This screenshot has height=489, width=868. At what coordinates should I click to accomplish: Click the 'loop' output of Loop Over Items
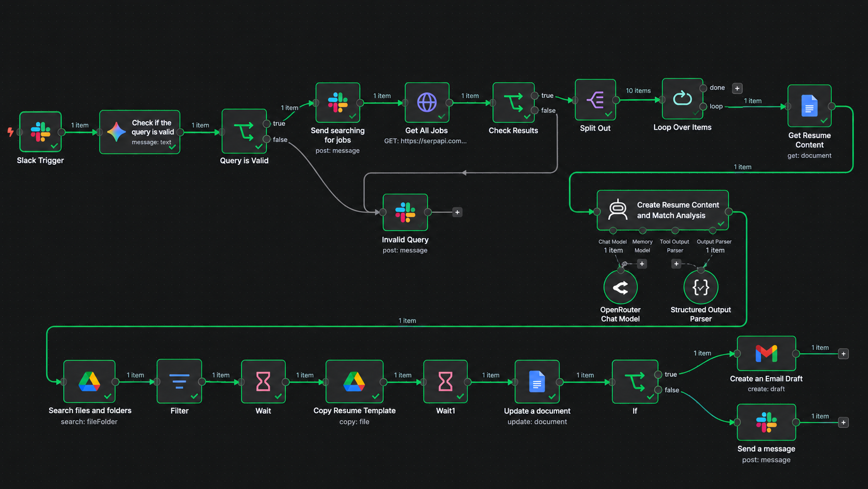[703, 107]
